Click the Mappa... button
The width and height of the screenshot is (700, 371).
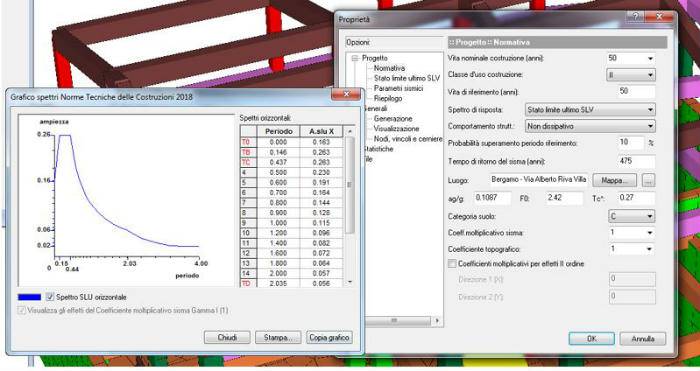click(x=615, y=180)
